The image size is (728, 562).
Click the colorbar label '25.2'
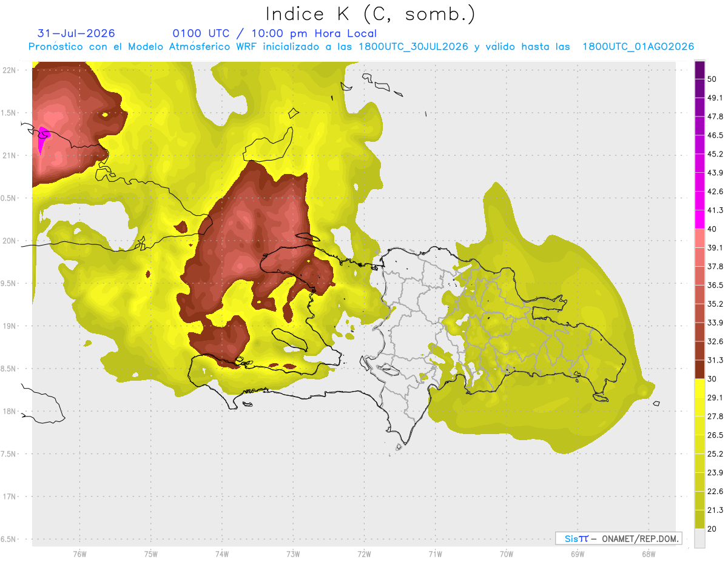pos(715,453)
